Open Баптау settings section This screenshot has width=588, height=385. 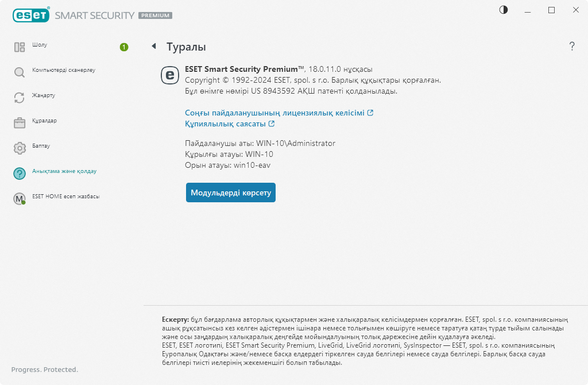click(x=19, y=147)
